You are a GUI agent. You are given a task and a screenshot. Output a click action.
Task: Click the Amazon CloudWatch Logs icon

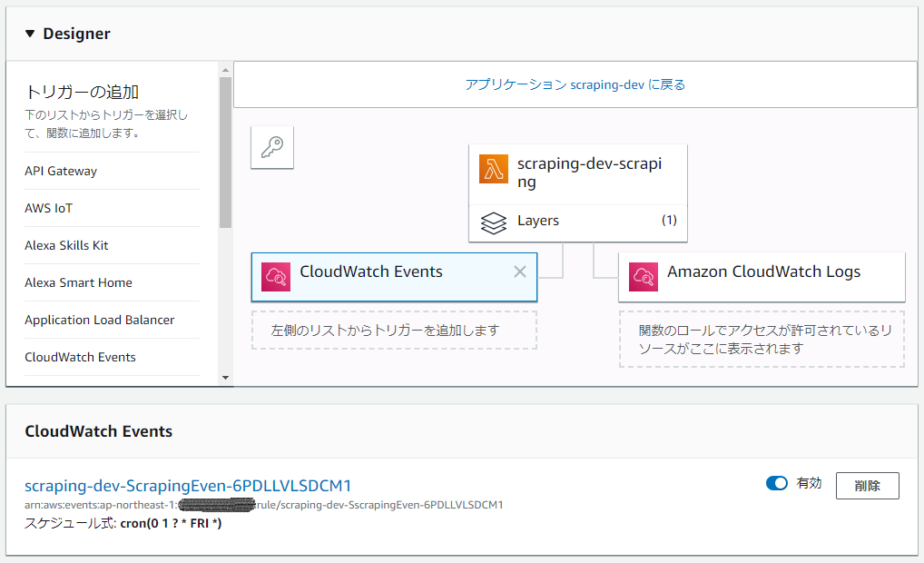point(643,277)
